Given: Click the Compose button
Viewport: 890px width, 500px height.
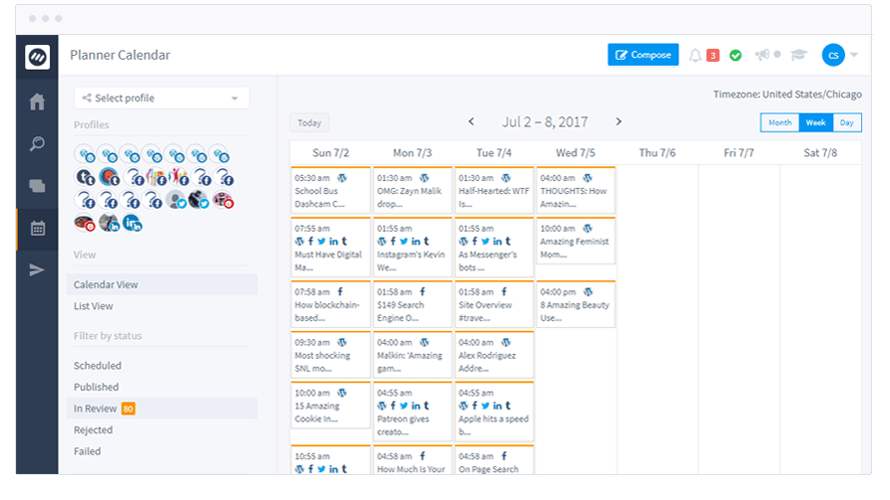Looking at the screenshot, I should click(x=643, y=54).
